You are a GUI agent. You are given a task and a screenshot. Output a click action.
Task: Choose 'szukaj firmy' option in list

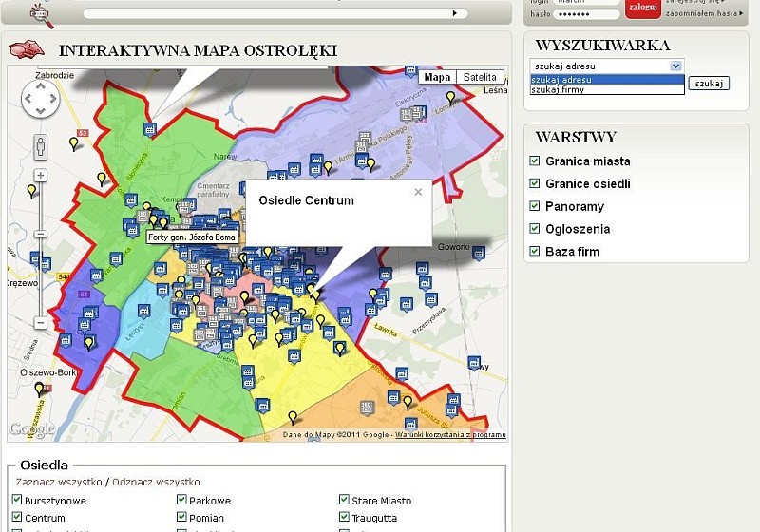pyautogui.click(x=607, y=89)
